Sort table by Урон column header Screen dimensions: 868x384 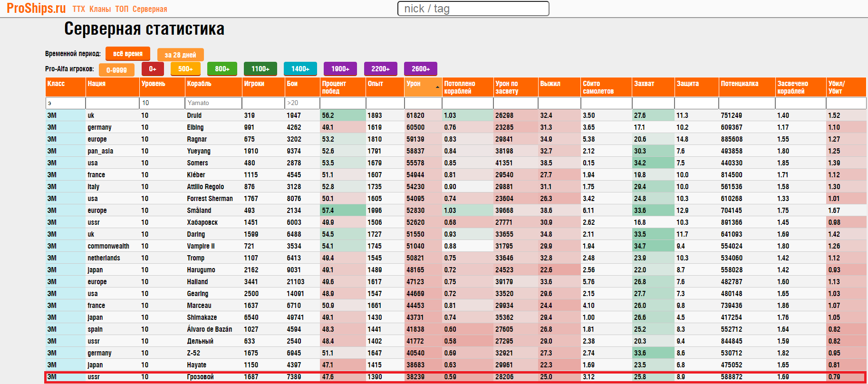pos(423,87)
